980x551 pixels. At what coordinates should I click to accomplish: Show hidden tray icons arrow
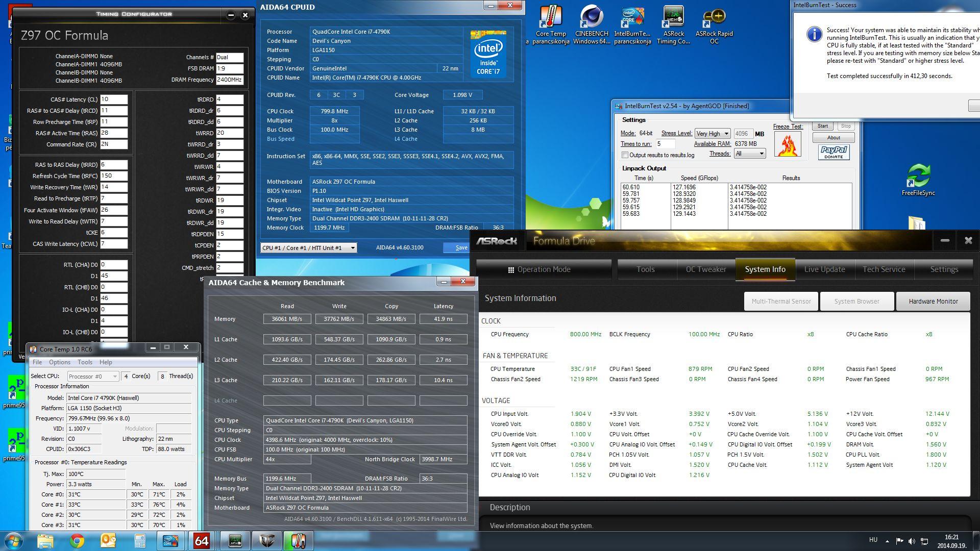coord(887,541)
